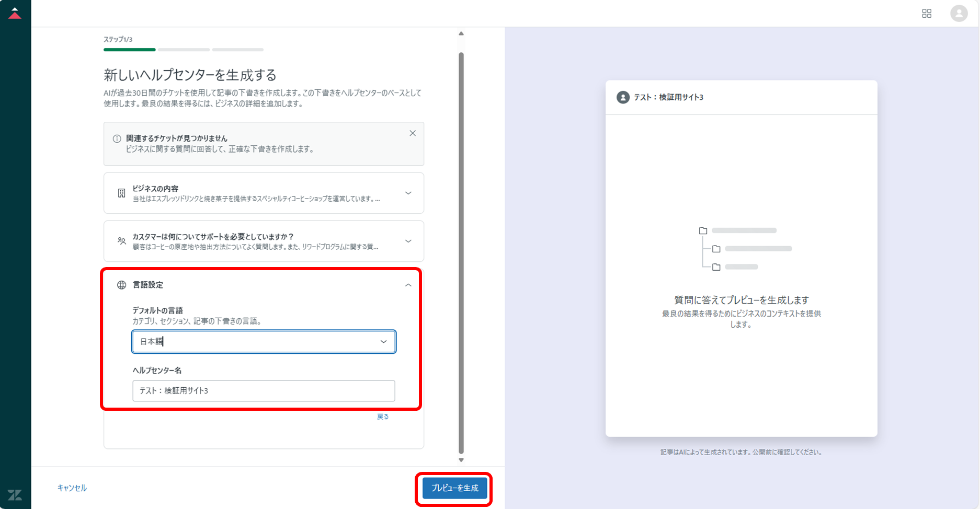Click the building icon for business details
Image resolution: width=980 pixels, height=509 pixels.
pyautogui.click(x=121, y=193)
